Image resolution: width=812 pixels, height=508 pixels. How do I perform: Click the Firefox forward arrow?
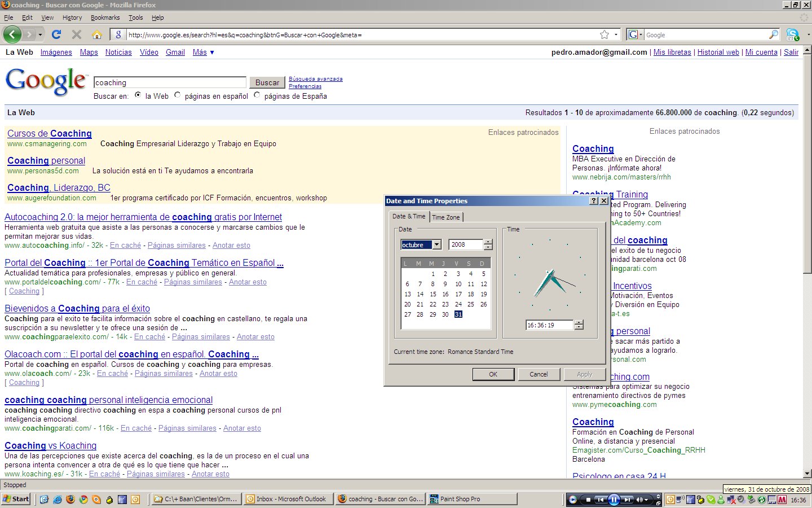point(30,34)
